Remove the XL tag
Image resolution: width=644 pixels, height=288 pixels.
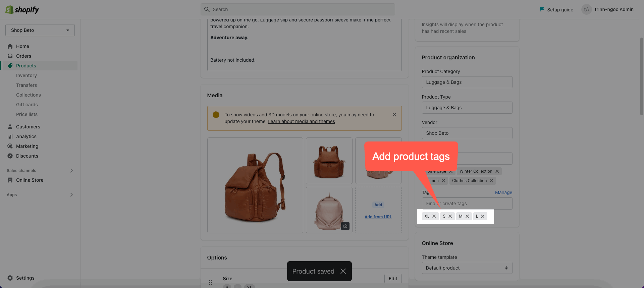coord(434,216)
